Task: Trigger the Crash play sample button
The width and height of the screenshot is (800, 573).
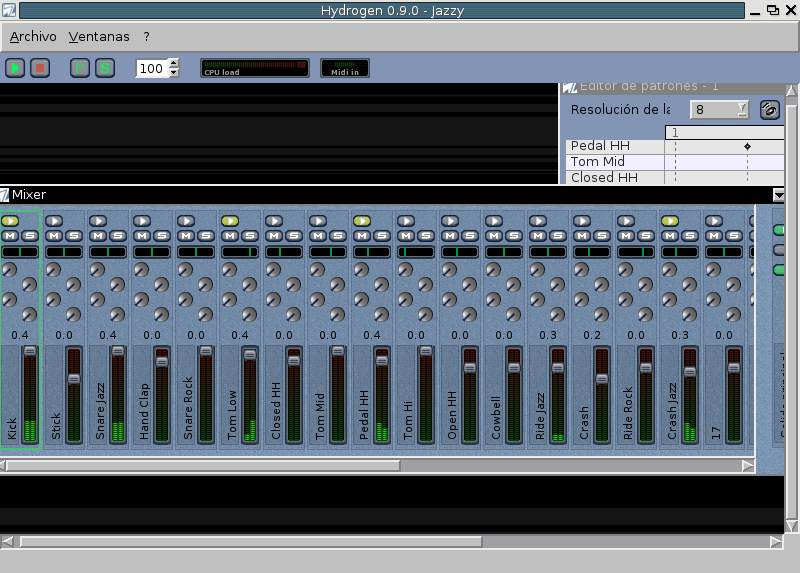Action: click(x=582, y=221)
